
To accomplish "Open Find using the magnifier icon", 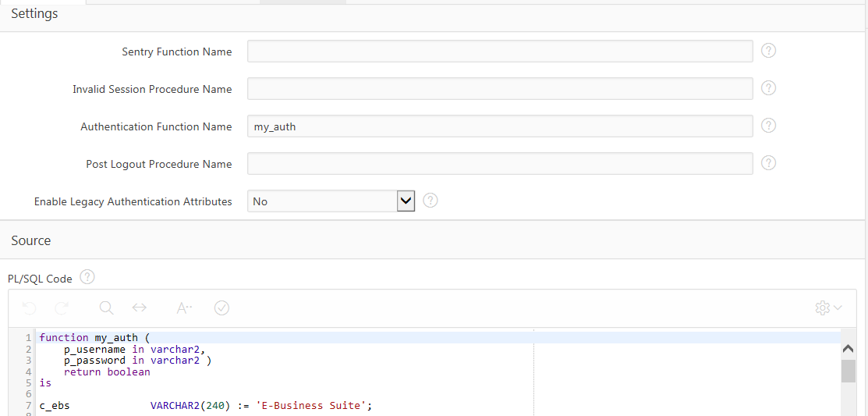I will pyautogui.click(x=107, y=308).
